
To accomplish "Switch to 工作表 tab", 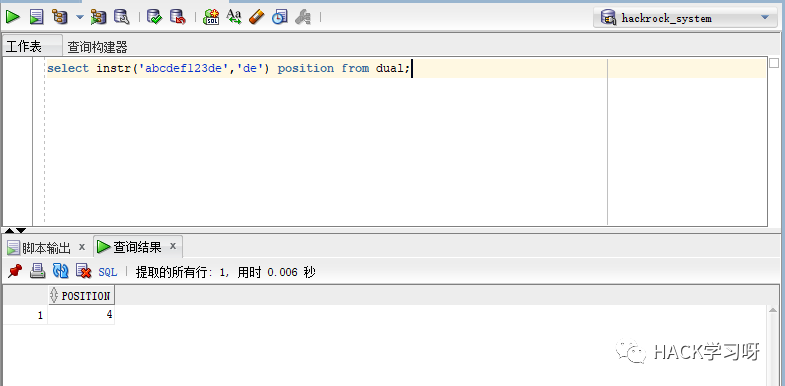I will click(23, 47).
